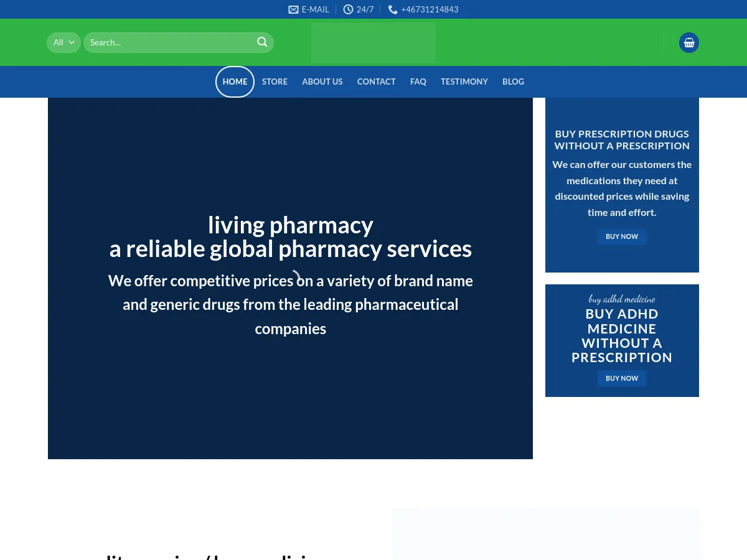
Task: Click the phone number +46731214843
Action: (x=430, y=9)
